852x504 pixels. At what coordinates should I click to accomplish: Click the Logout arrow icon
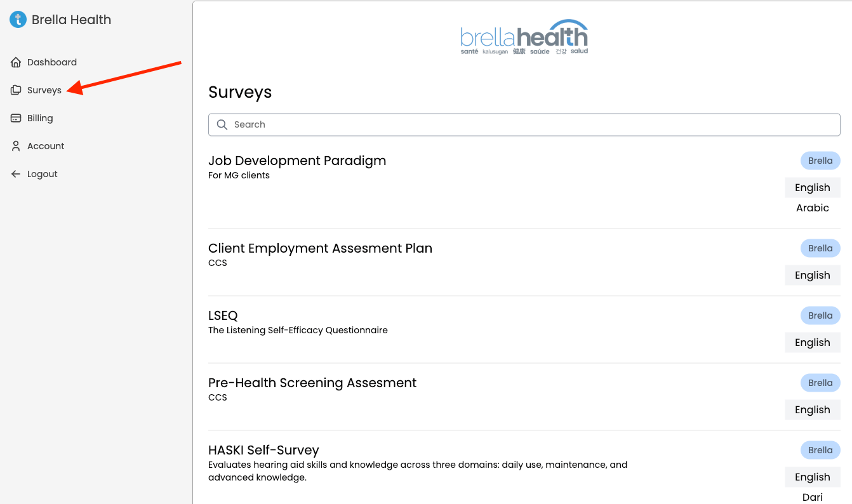click(16, 174)
